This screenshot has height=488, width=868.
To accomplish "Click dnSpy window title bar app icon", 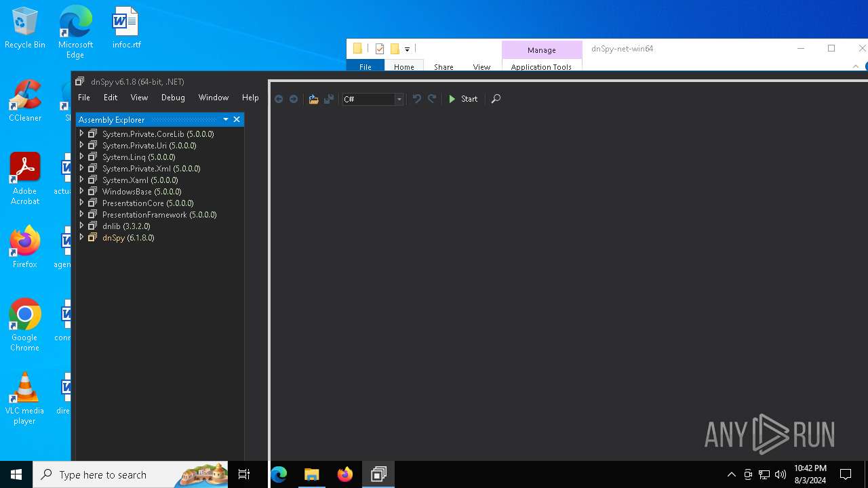I will point(80,81).
